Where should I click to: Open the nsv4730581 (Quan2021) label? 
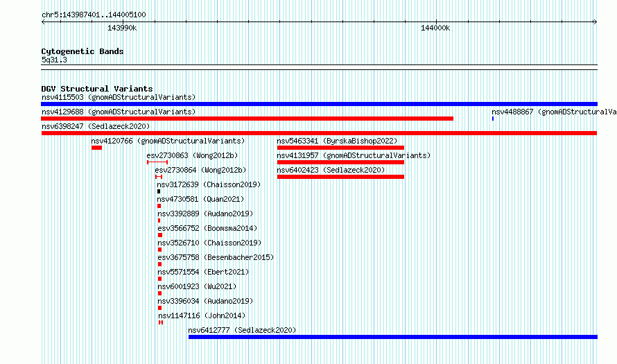pyautogui.click(x=200, y=199)
